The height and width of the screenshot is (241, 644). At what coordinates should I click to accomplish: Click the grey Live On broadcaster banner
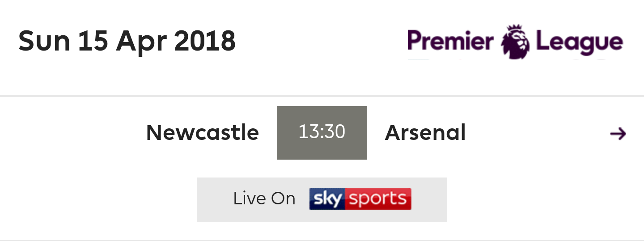coord(322,200)
